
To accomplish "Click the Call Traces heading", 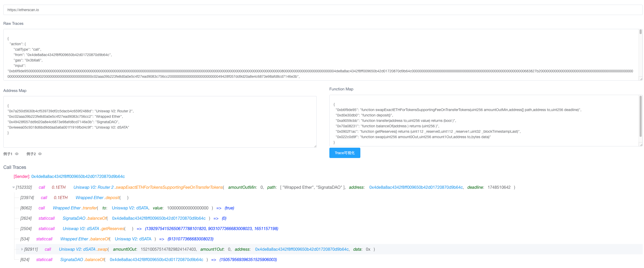I will [15, 167].
